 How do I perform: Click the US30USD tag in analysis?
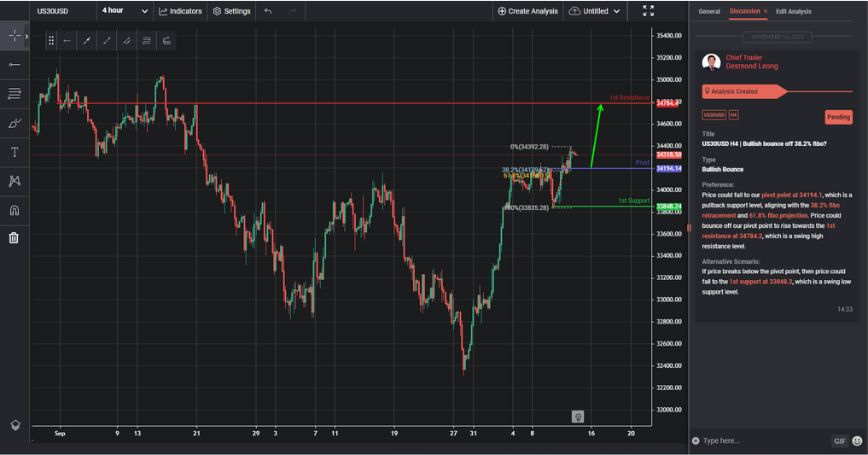point(714,115)
